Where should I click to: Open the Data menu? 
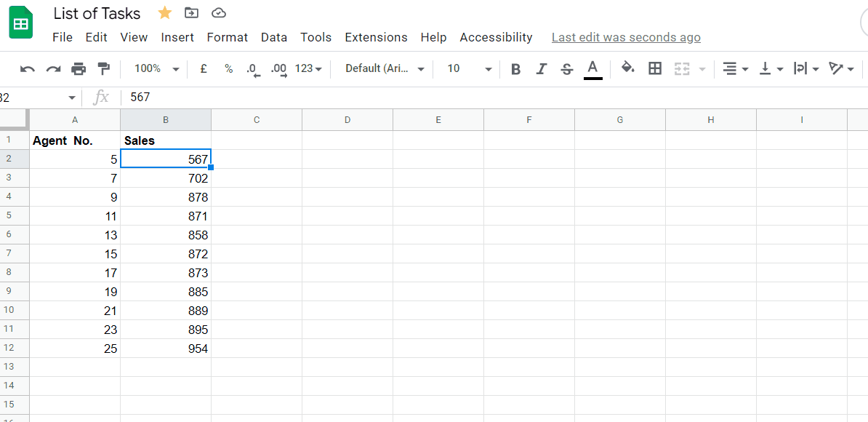(274, 37)
